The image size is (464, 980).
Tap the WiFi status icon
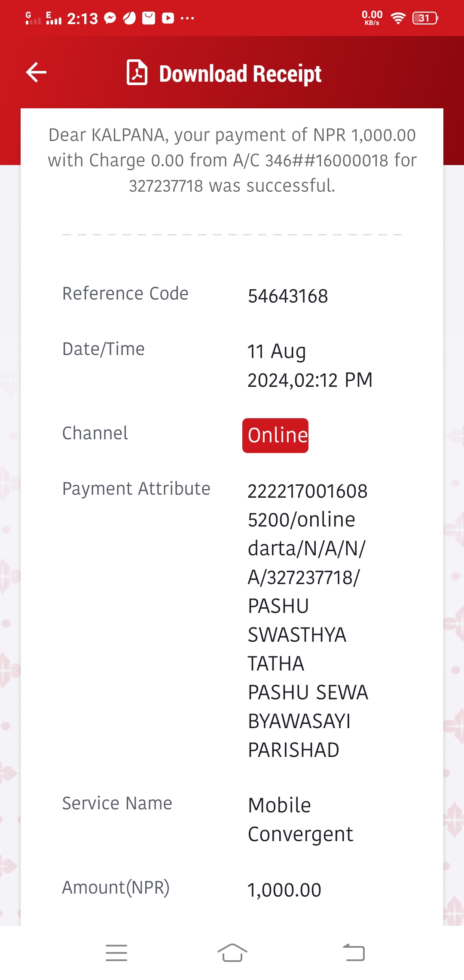[x=398, y=18]
